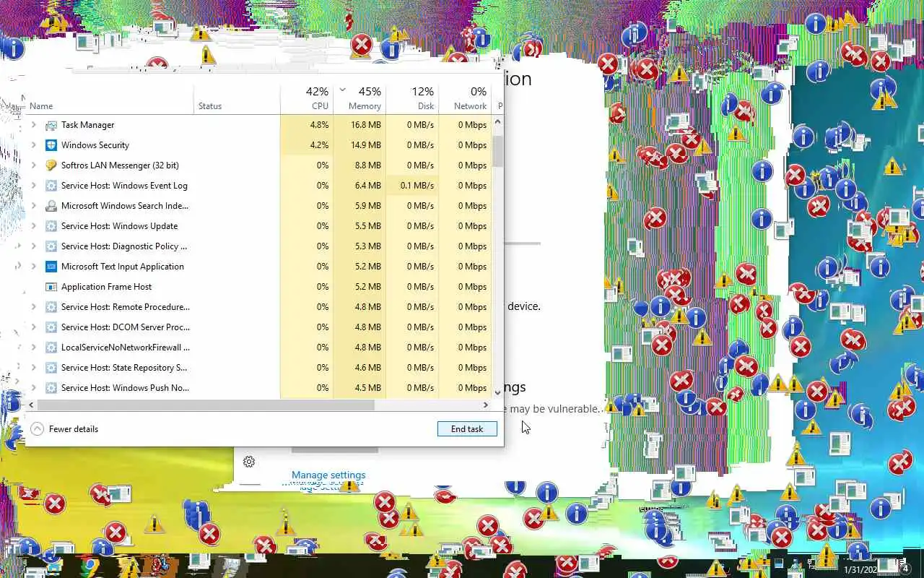The image size is (924, 578).
Task: Sort processes by the Network column
Action: 465,99
